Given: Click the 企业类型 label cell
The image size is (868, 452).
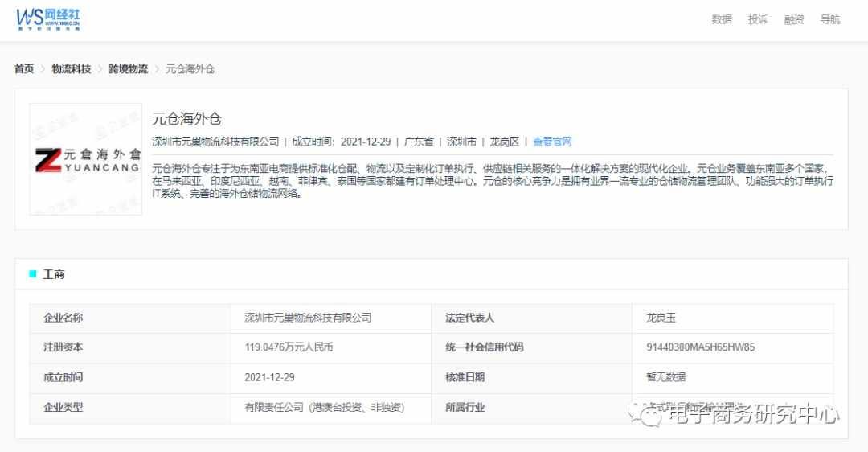Looking at the screenshot, I should coord(130,409).
